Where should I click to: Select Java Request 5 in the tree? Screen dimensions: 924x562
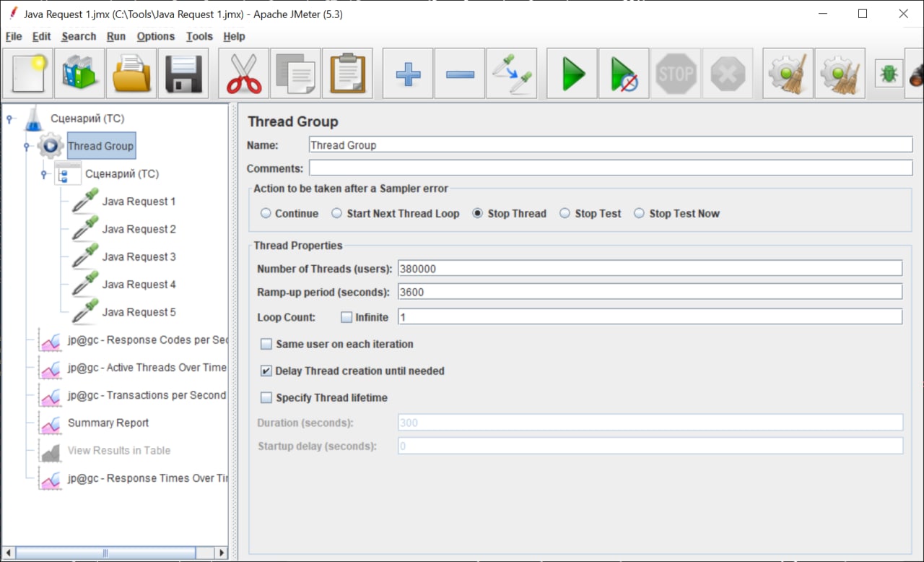139,312
